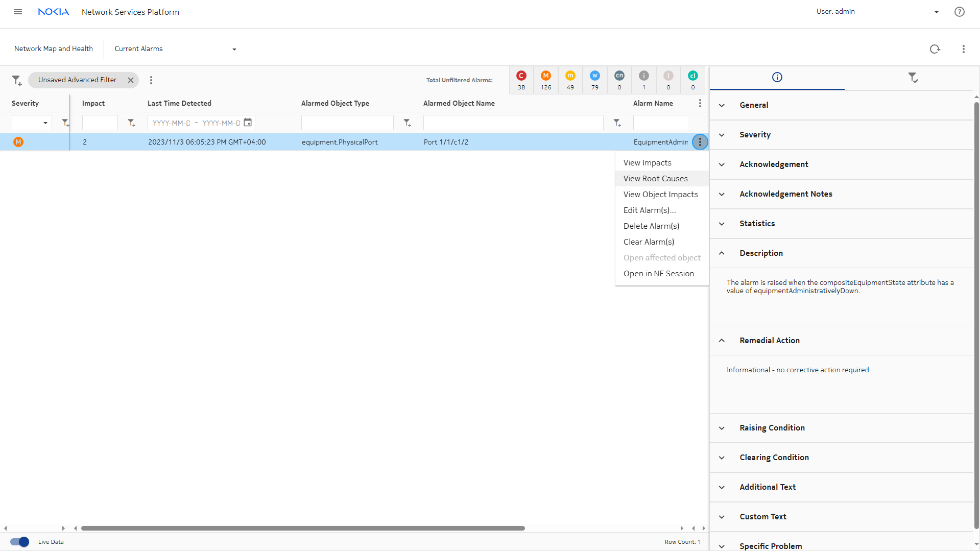980x551 pixels.
Task: Open the calendar date picker icon
Action: click(x=248, y=123)
